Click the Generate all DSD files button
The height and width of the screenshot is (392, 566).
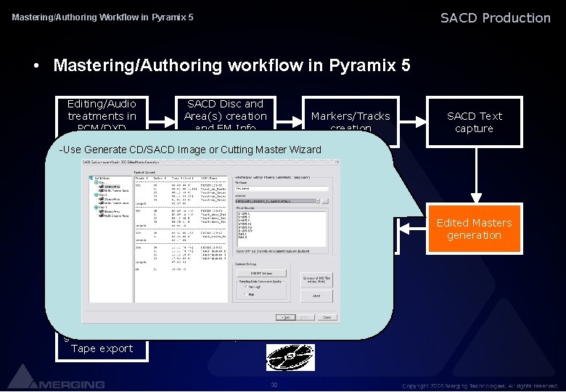click(x=316, y=279)
